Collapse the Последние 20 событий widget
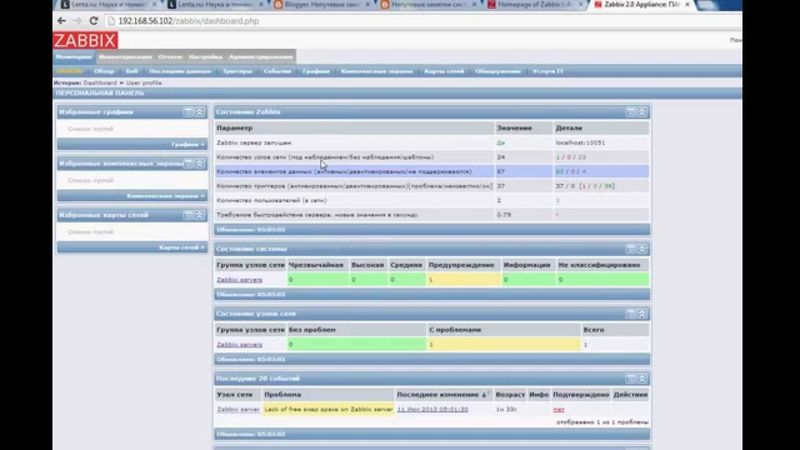 point(642,379)
